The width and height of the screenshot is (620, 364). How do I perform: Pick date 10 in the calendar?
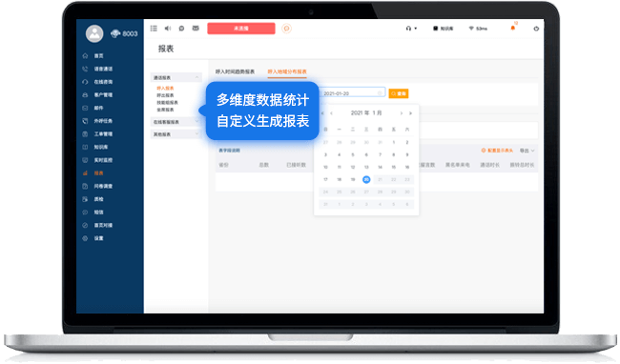tap(325, 168)
